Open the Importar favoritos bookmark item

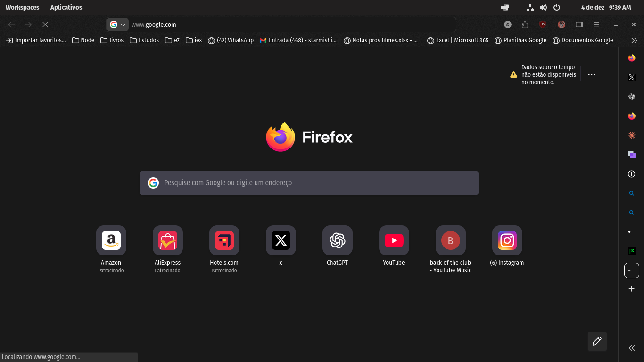pos(36,41)
